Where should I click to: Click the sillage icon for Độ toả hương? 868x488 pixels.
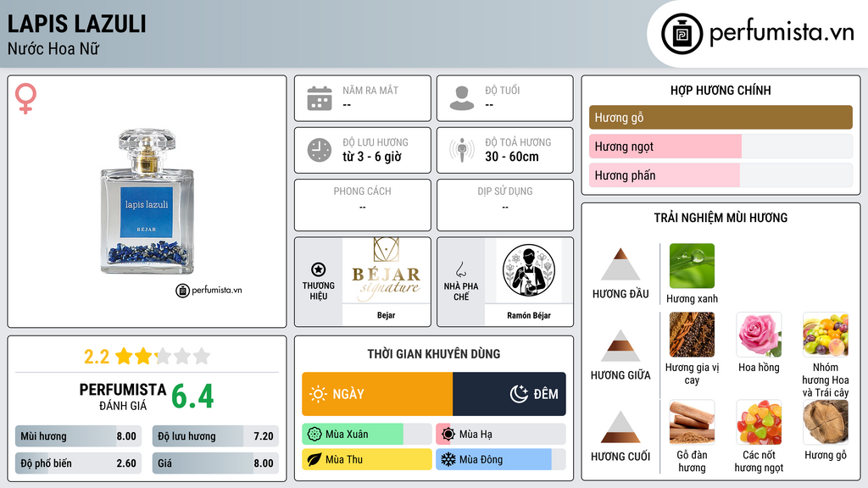tap(462, 150)
